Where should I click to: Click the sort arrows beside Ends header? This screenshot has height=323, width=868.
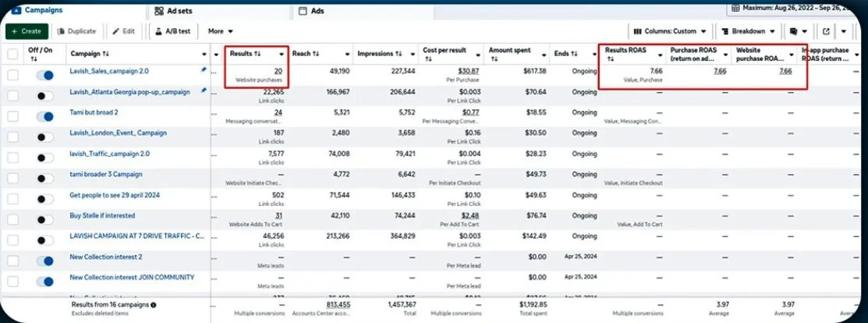575,54
